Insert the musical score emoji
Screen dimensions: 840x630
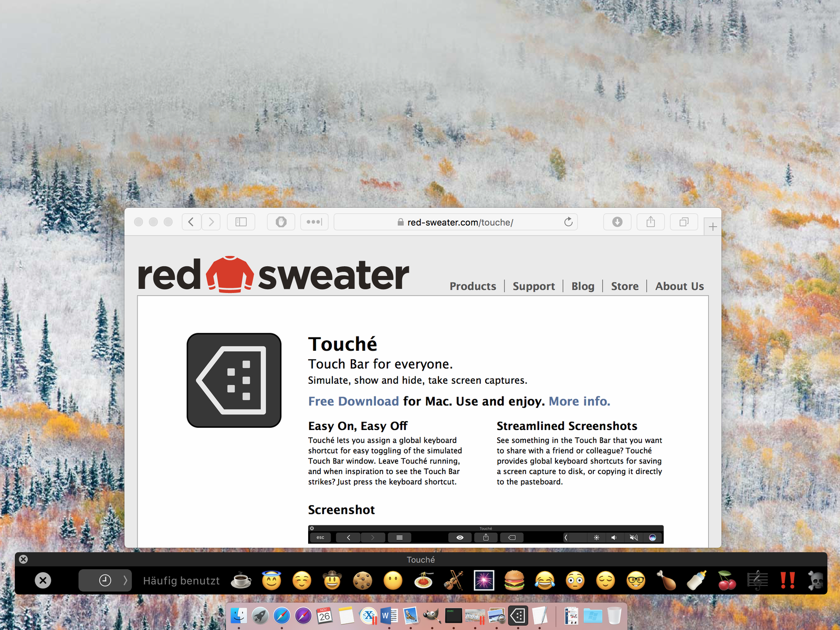[x=757, y=581]
